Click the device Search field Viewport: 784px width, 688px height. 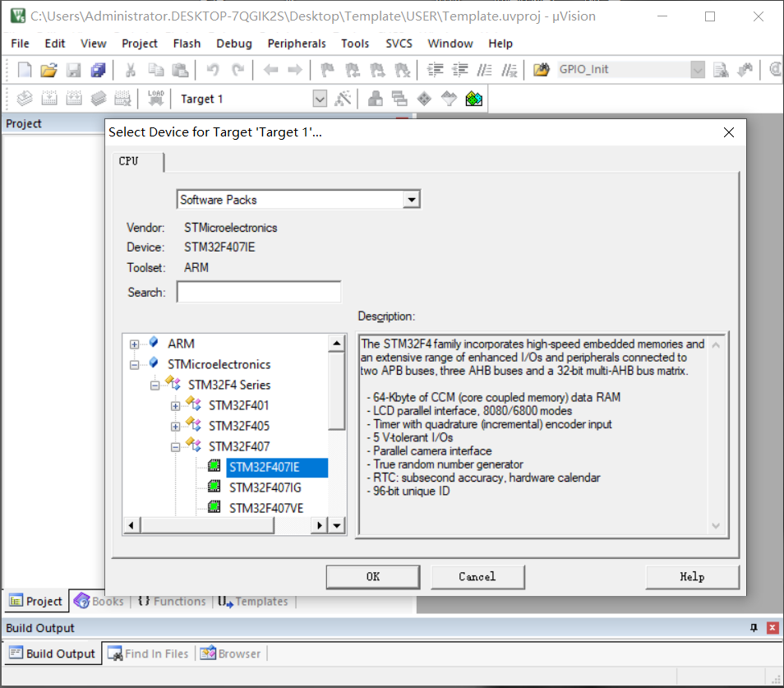(x=259, y=292)
